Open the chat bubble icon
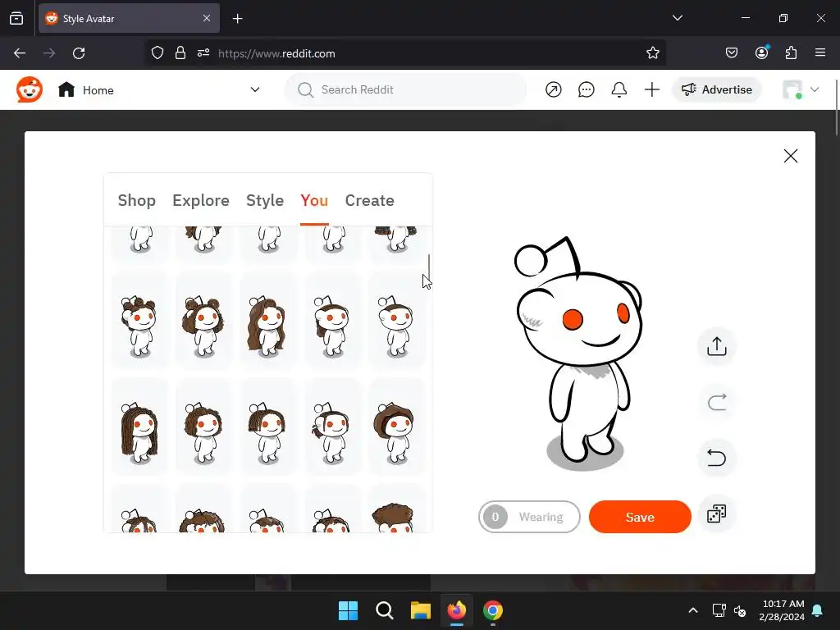 (x=586, y=89)
